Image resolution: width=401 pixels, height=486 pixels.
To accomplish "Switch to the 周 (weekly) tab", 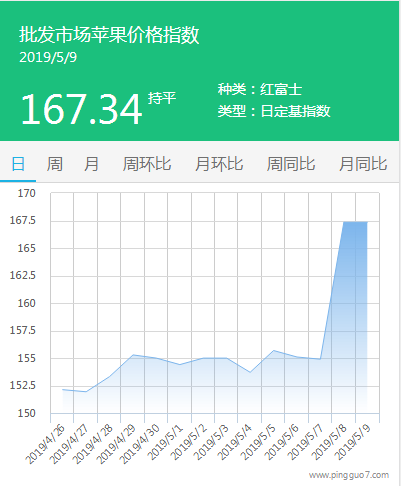I will [54, 164].
